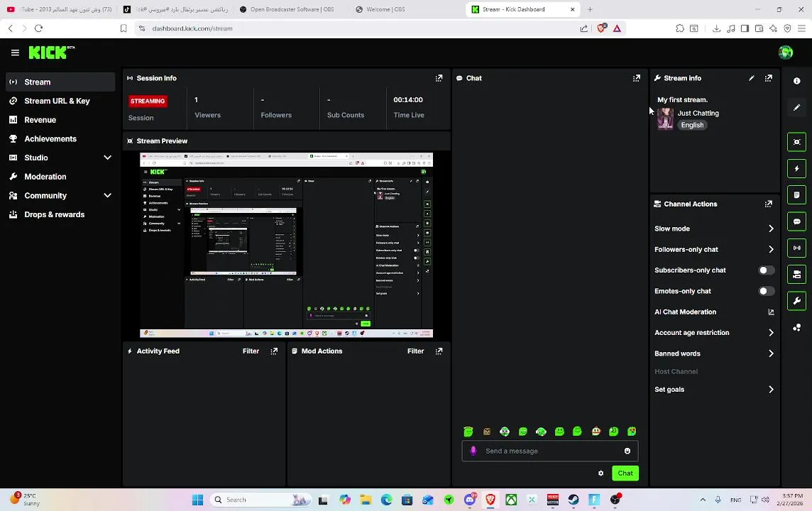Screen dimensions: 812x511
Task: Open the hamburger menu beside KICK logo
Action: (x=15, y=53)
